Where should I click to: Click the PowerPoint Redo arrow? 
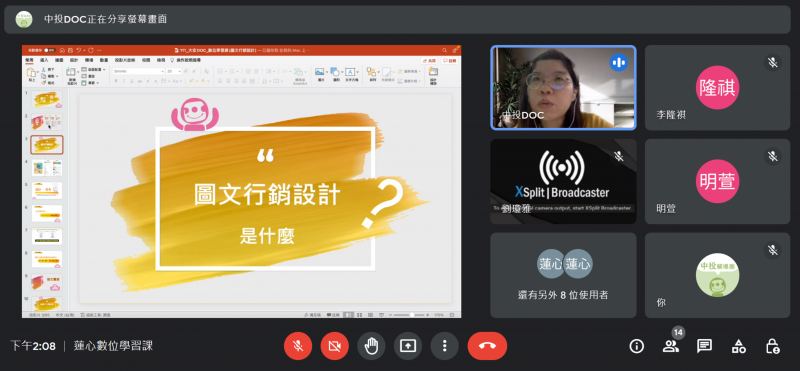pyautogui.click(x=90, y=50)
